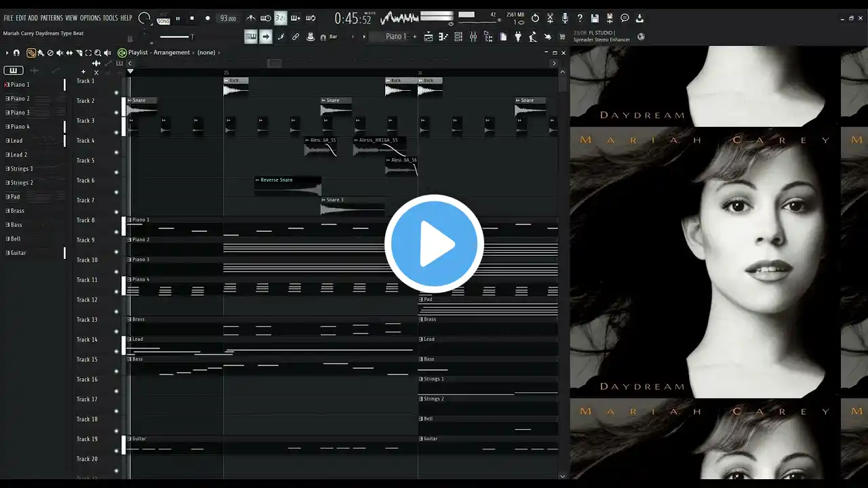Choose the Select marquee tool

coord(88,53)
